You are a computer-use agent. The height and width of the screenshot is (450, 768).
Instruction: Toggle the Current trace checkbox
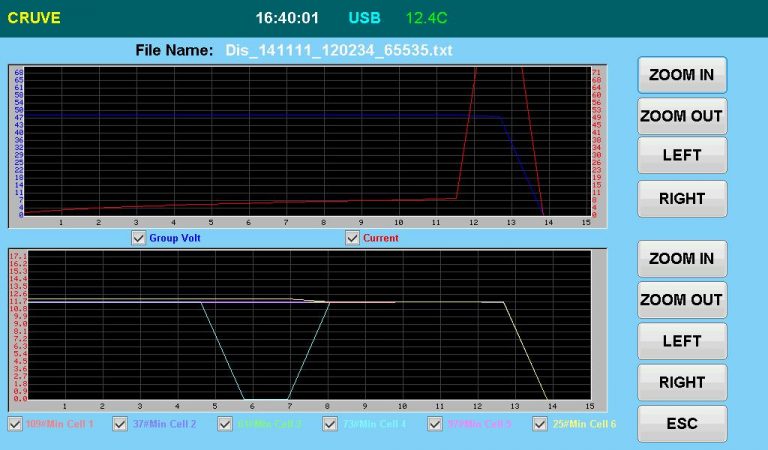pyautogui.click(x=352, y=238)
